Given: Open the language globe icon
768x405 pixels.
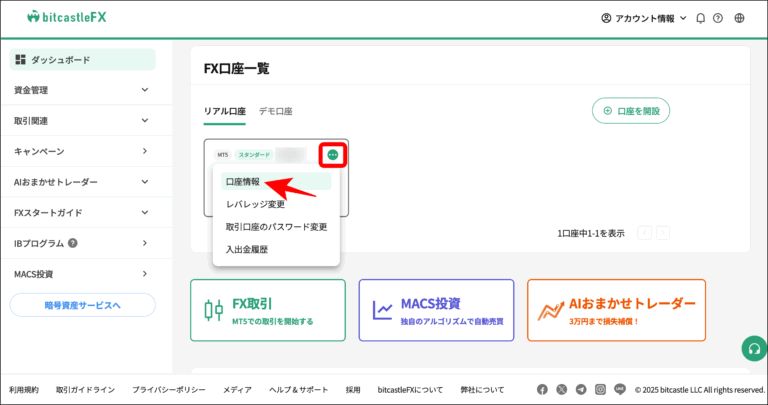Looking at the screenshot, I should [740, 19].
